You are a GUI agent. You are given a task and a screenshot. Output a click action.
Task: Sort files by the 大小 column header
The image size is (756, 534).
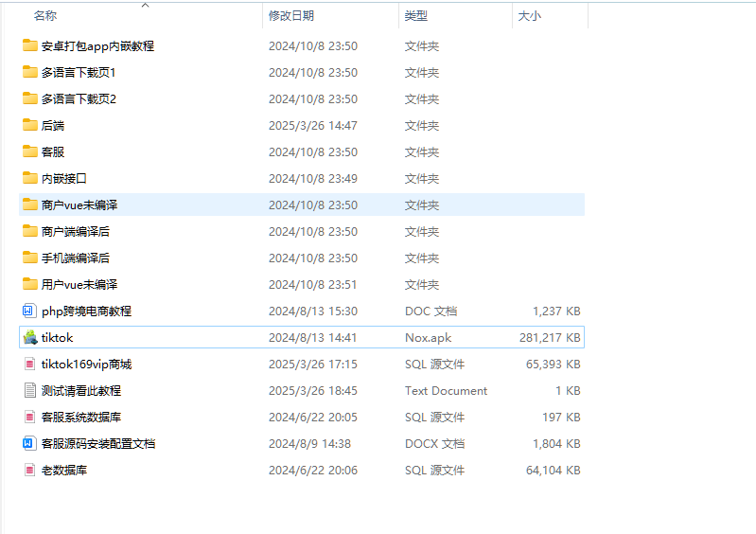pos(530,16)
